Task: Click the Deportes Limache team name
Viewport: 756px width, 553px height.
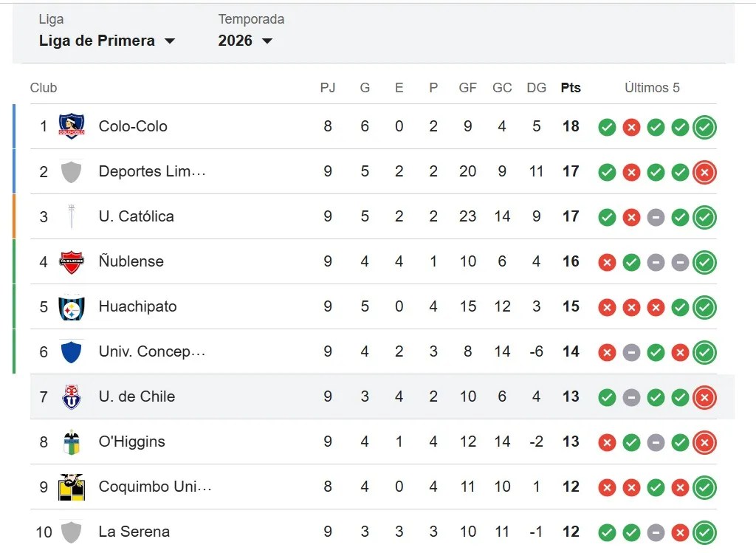Action: tap(152, 171)
